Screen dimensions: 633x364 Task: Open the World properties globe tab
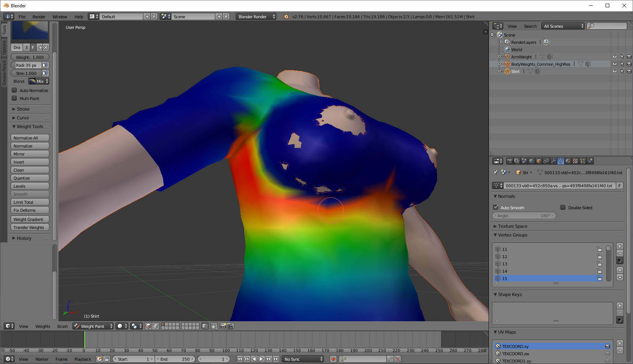[532, 161]
